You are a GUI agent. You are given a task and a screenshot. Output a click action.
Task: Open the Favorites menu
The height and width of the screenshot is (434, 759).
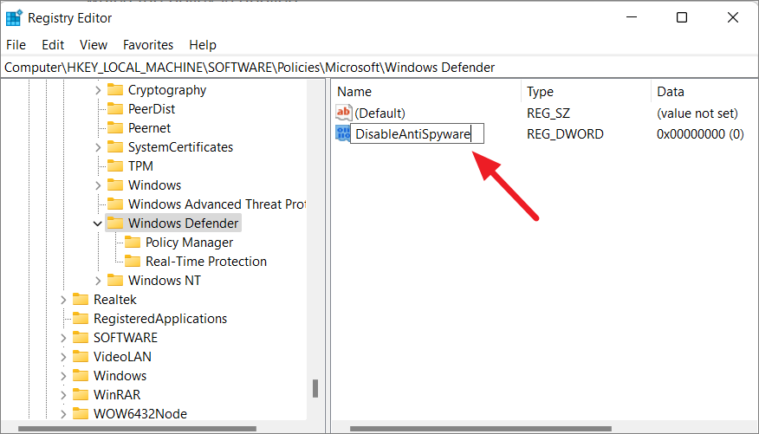click(x=148, y=45)
